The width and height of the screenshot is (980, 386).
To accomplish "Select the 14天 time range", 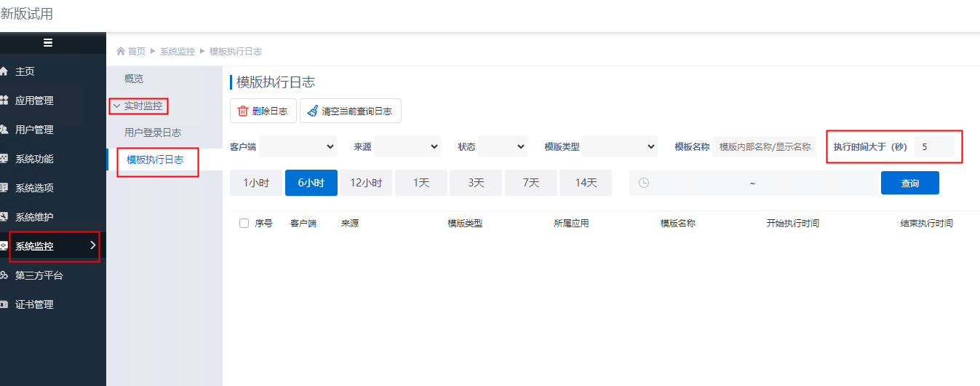I will (586, 183).
